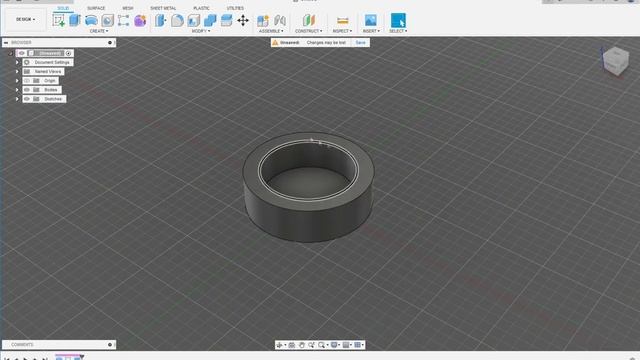Click the Viewports layout icon
640x360 pixels.
pyautogui.click(x=358, y=345)
